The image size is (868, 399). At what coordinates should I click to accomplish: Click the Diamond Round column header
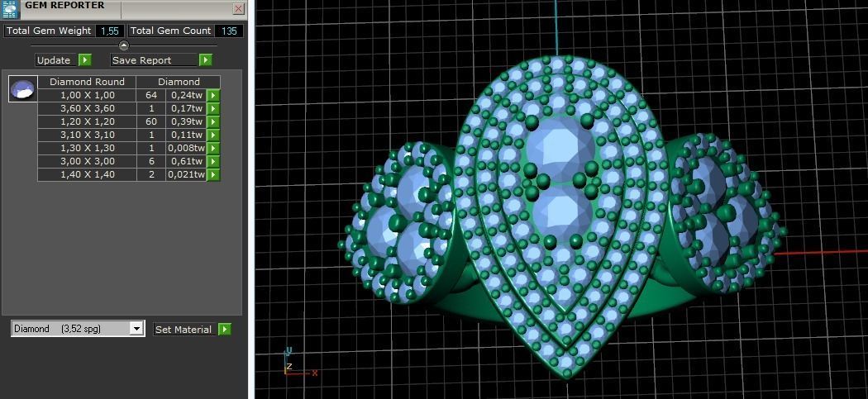(x=88, y=82)
